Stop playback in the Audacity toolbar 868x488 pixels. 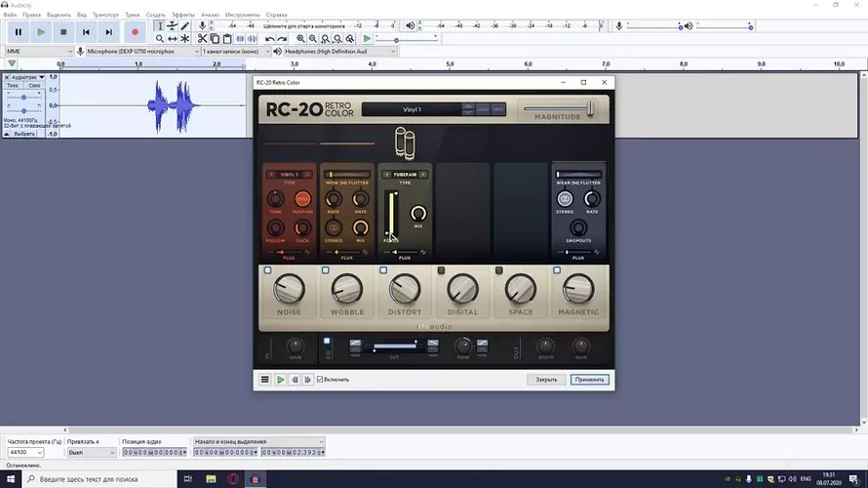[63, 32]
